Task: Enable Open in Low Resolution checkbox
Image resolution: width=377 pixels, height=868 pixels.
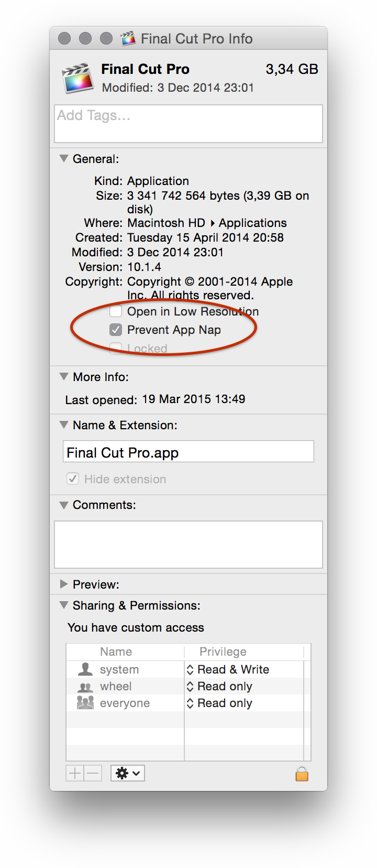Action: coord(116,311)
